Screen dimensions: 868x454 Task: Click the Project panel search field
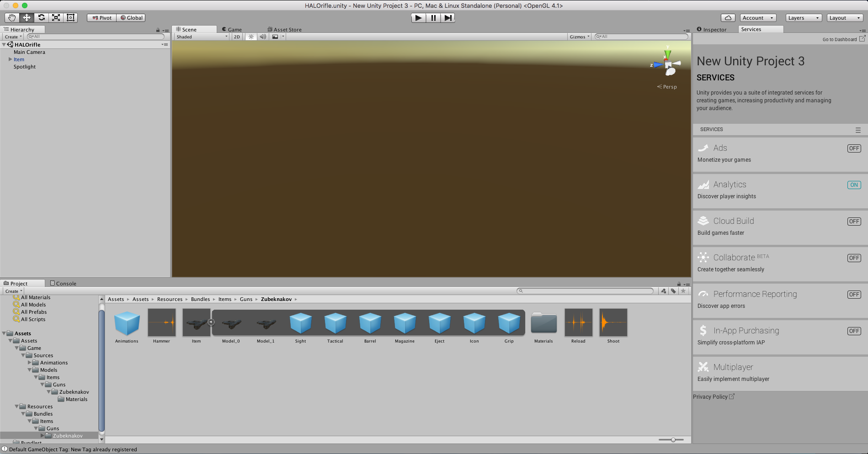pyautogui.click(x=585, y=291)
